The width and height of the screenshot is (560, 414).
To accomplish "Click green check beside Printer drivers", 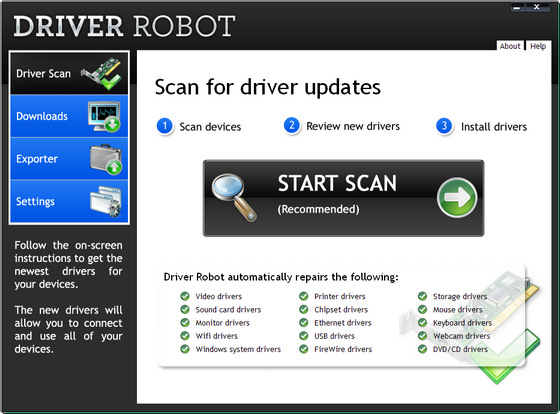I will tap(304, 296).
